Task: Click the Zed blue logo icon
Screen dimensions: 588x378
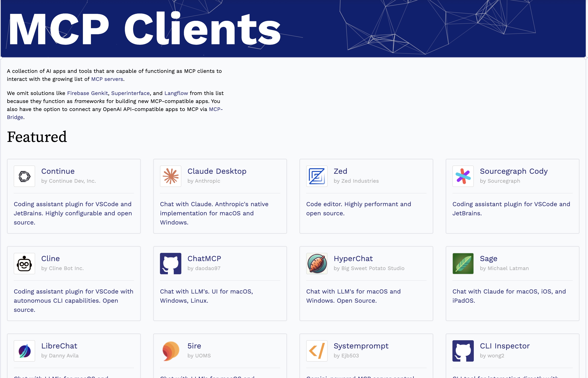Action: (317, 176)
